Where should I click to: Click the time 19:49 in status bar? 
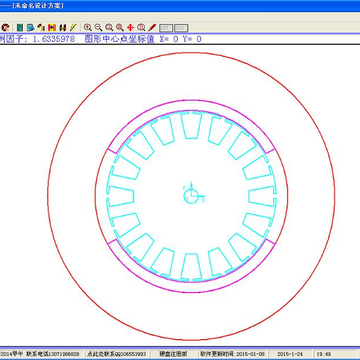pos(323,354)
